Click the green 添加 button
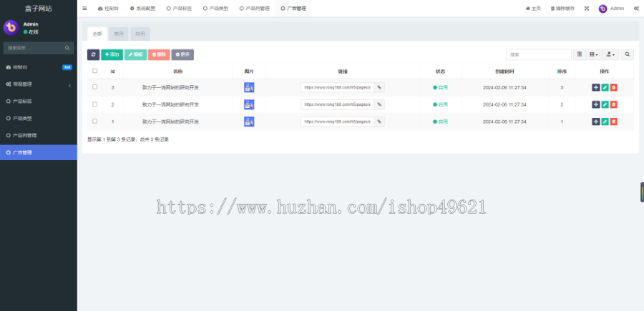644x311 pixels. (x=112, y=54)
